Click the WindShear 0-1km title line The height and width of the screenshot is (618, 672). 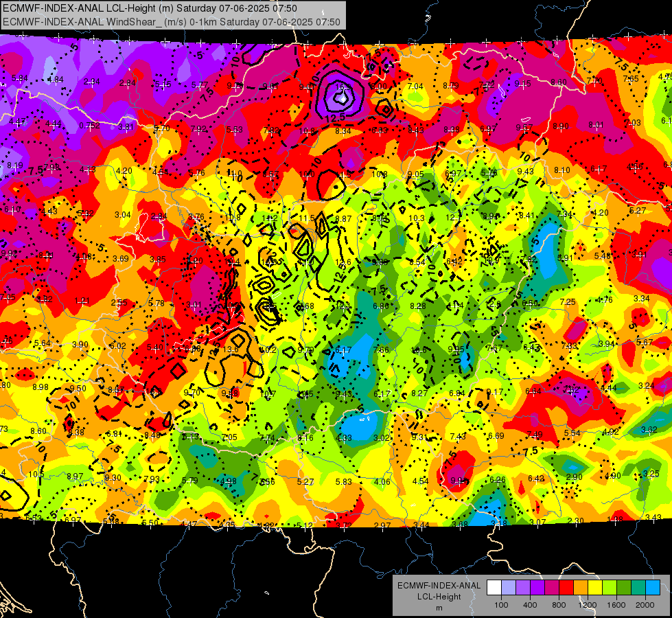pyautogui.click(x=172, y=22)
